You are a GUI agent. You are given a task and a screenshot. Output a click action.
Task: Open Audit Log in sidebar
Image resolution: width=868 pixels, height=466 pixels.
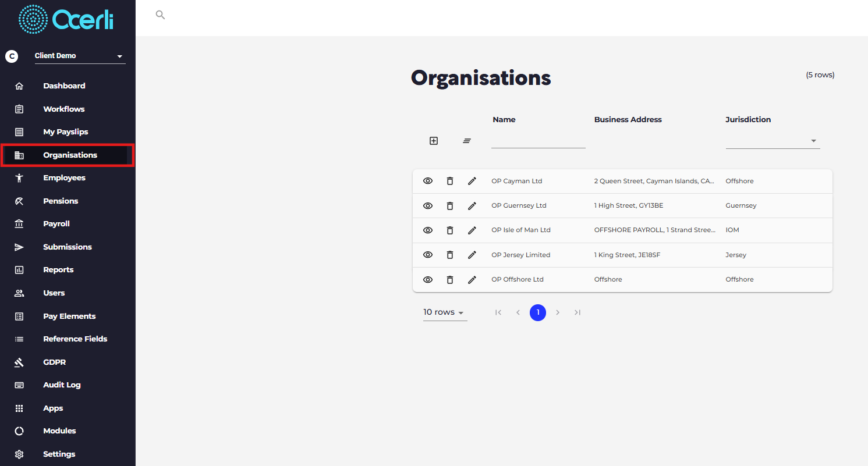[62, 385]
